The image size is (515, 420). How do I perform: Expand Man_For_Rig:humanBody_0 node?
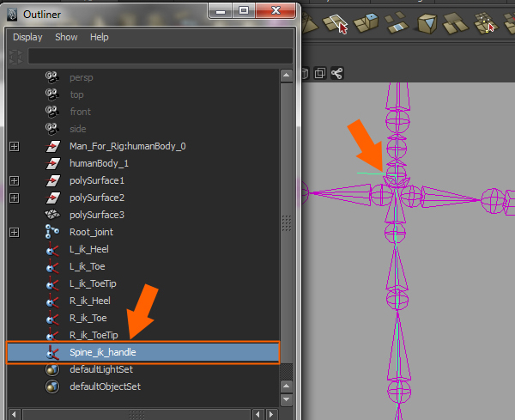tap(14, 146)
